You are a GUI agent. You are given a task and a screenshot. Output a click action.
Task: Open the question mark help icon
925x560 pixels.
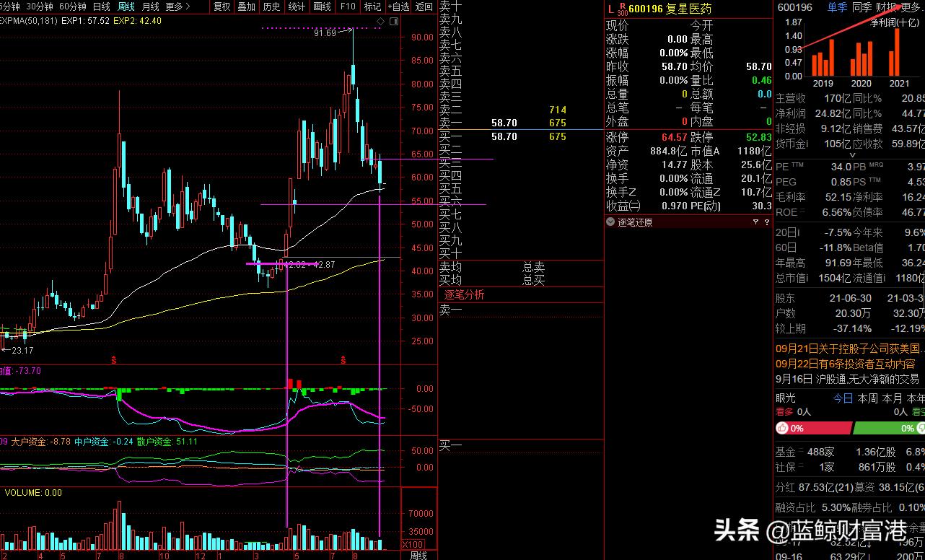point(767,222)
